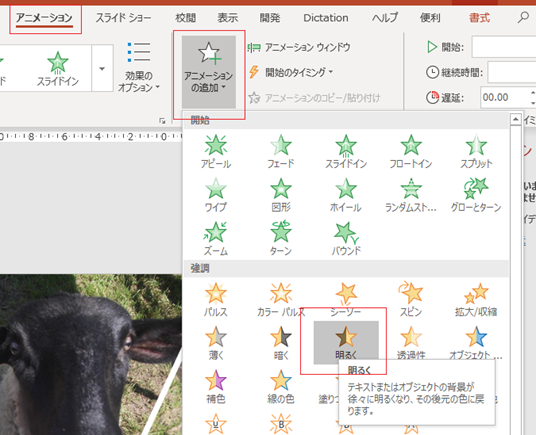Open the アニメーション ウィンドウ pane
Viewport: 536px width, 435px height.
[299, 47]
